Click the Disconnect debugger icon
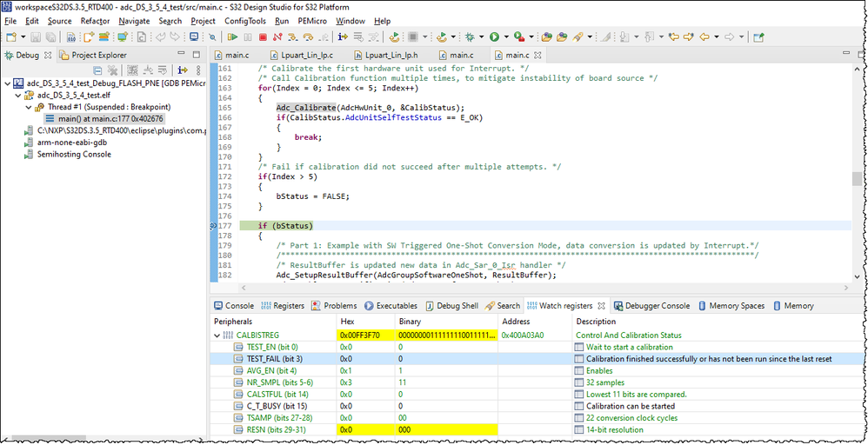The height and width of the screenshot is (445, 868). (277, 37)
